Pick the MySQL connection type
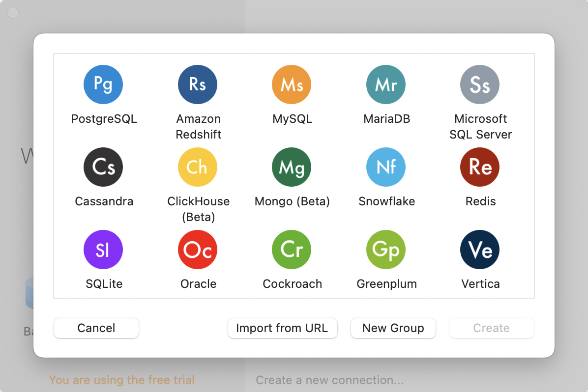Image resolution: width=588 pixels, height=392 pixels. tap(292, 84)
